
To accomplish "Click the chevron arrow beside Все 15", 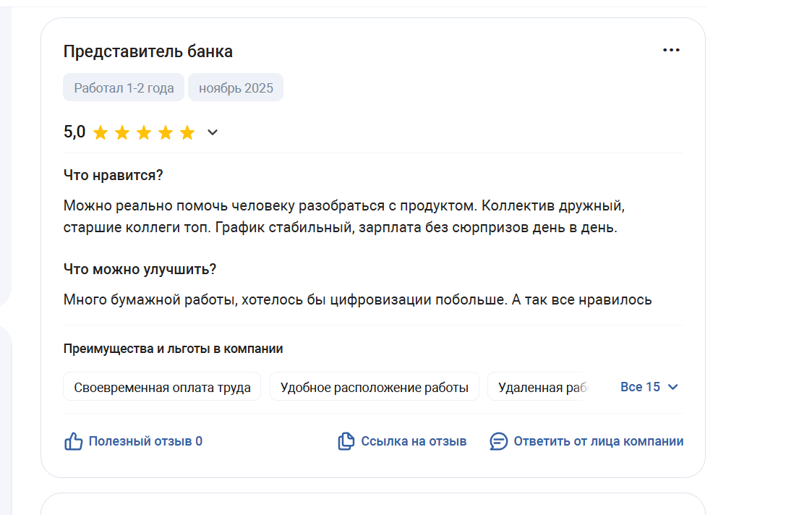I will [x=673, y=387].
